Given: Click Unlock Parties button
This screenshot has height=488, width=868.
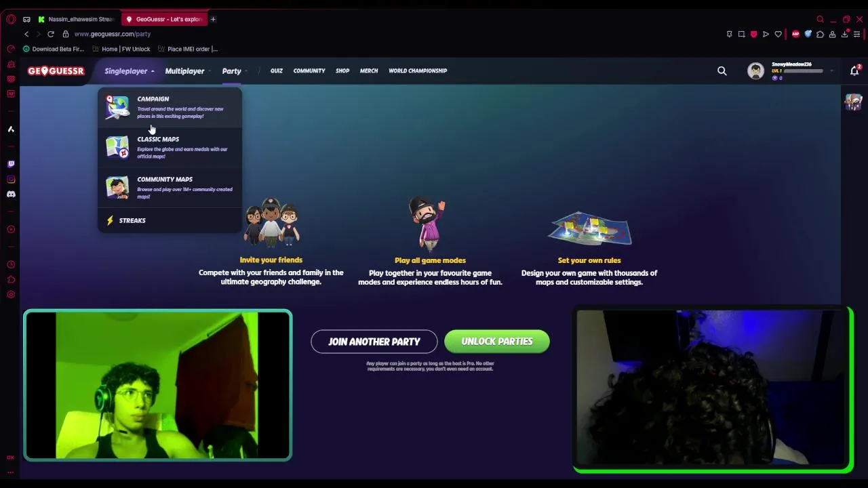Looking at the screenshot, I should coord(497,342).
